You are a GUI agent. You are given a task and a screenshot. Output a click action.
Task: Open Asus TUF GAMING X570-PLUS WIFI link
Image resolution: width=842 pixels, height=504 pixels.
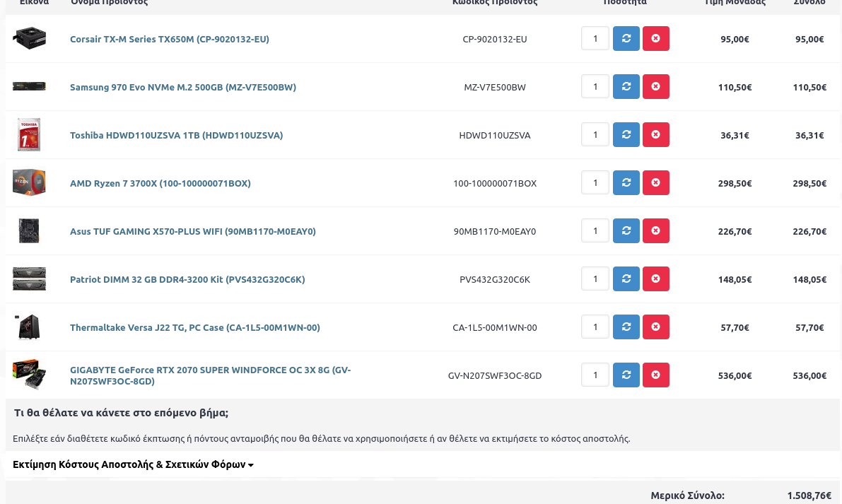[x=193, y=231]
